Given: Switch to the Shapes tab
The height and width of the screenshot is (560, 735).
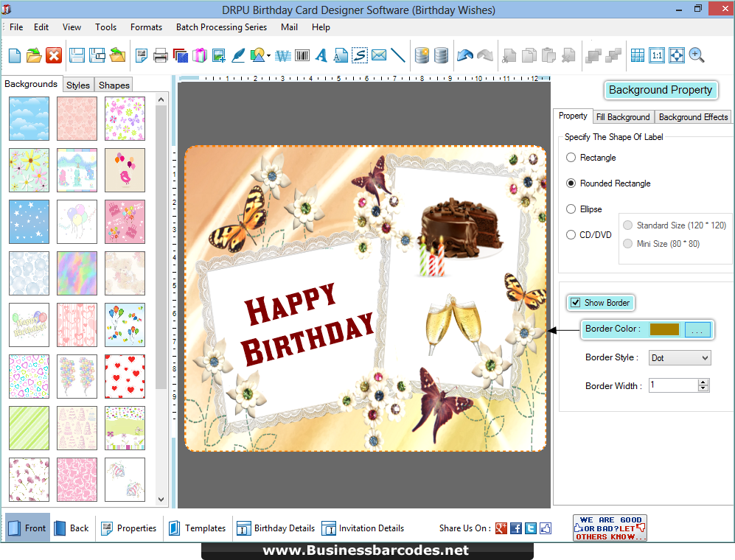Looking at the screenshot, I should click(114, 85).
